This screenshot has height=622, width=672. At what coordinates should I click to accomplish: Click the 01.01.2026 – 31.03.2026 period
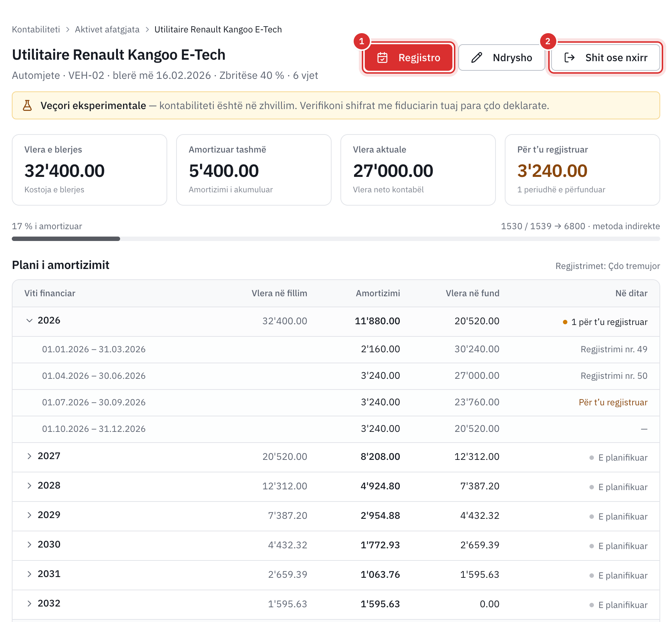(x=94, y=349)
